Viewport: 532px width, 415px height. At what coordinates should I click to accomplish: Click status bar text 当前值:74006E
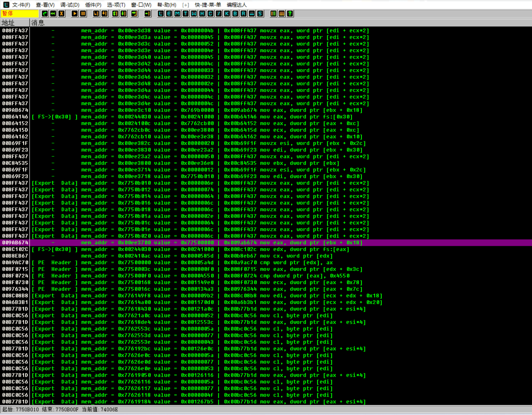100,409
